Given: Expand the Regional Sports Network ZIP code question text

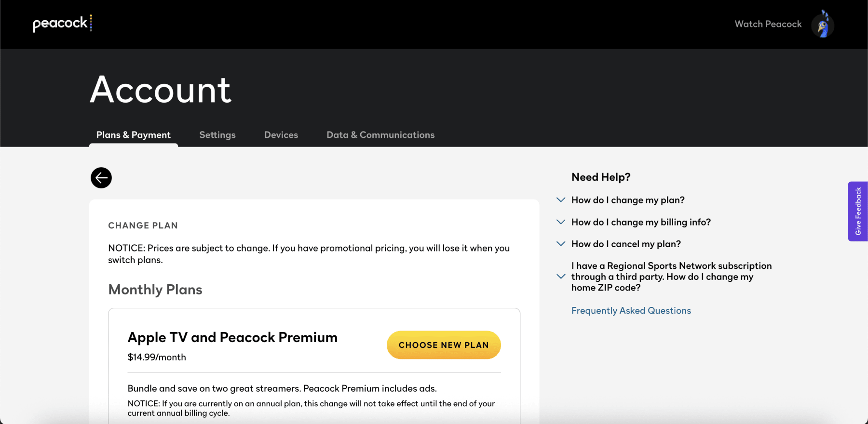Looking at the screenshot, I should click(x=671, y=277).
